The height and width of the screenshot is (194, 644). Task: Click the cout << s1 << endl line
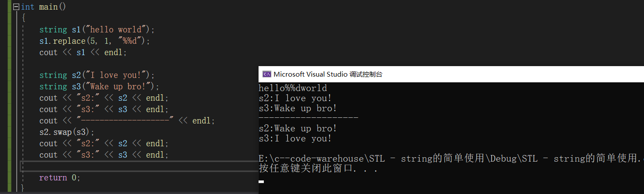(x=83, y=53)
